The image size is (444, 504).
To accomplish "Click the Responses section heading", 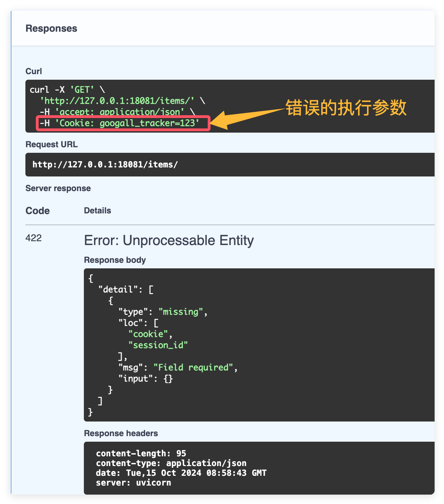I will tap(51, 29).
